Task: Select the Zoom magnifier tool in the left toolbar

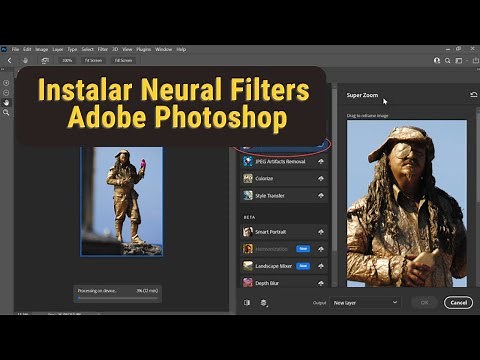Action: [6, 113]
